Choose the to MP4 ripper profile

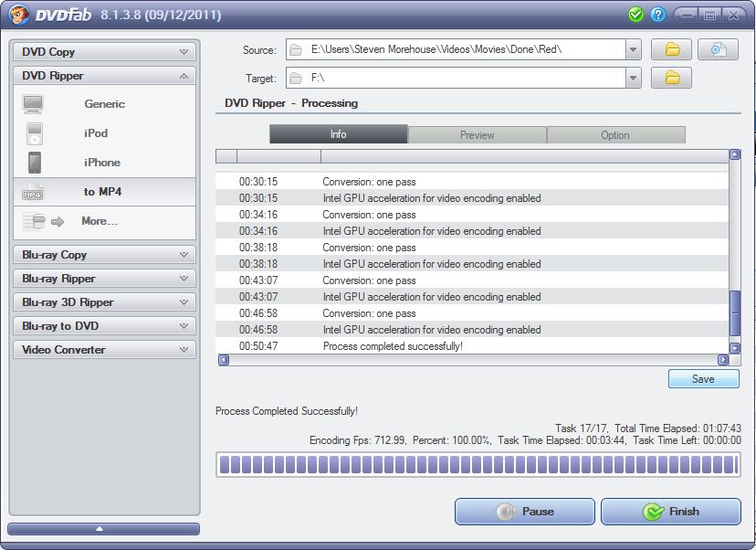click(x=104, y=192)
